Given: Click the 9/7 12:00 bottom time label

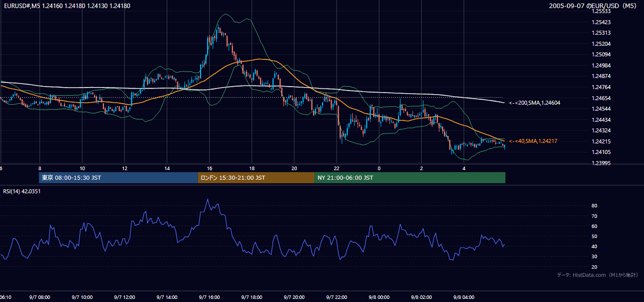Looking at the screenshot, I should point(124,297).
